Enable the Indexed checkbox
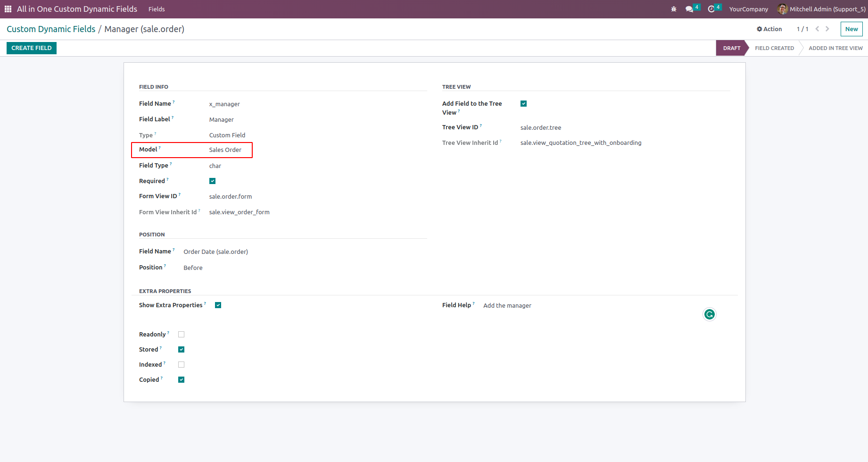 coord(181,365)
